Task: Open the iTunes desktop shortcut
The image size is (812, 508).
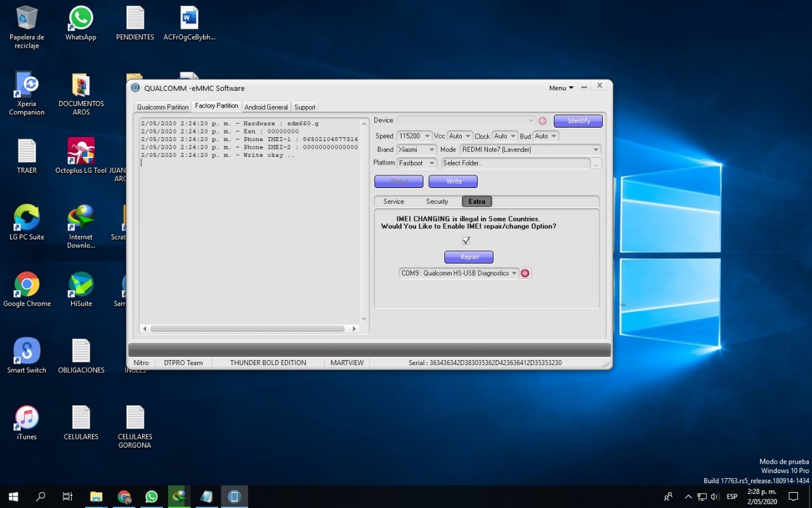Action: 27,422
